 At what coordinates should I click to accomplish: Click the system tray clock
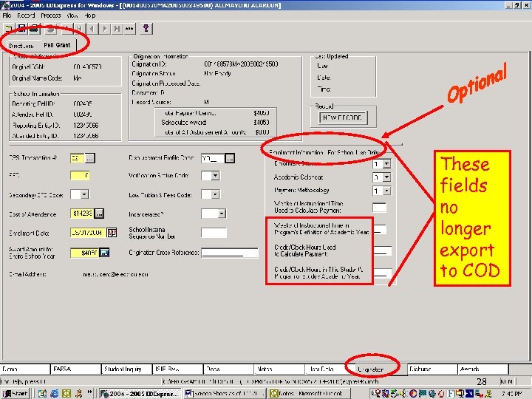(x=511, y=394)
